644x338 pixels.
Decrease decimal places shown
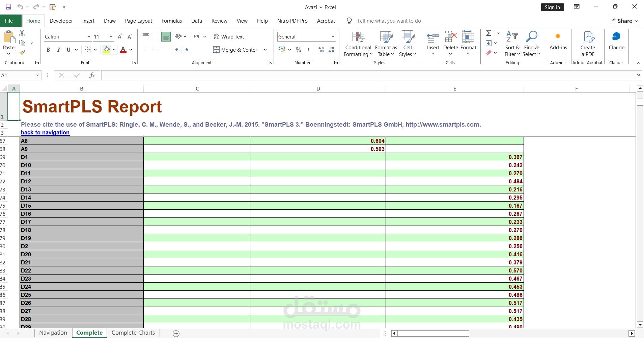(332, 50)
